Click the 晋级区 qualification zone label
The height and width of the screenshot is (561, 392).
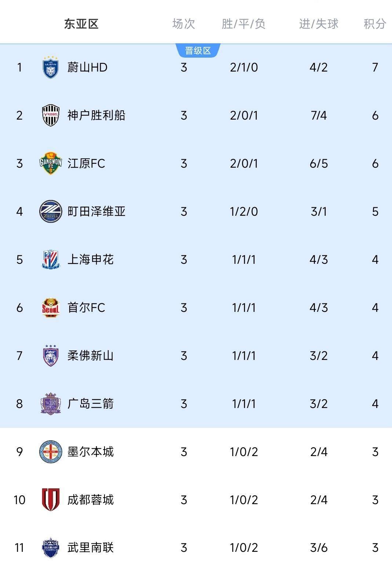point(198,51)
